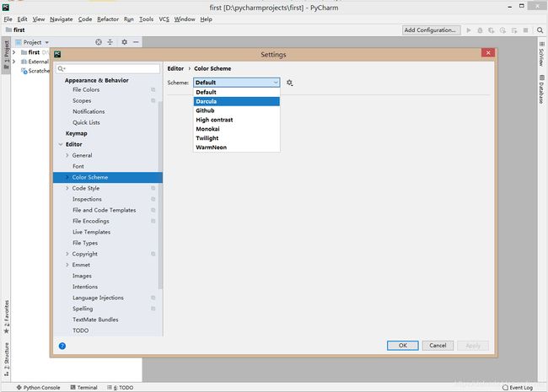Open the Navigate menu

click(x=62, y=19)
